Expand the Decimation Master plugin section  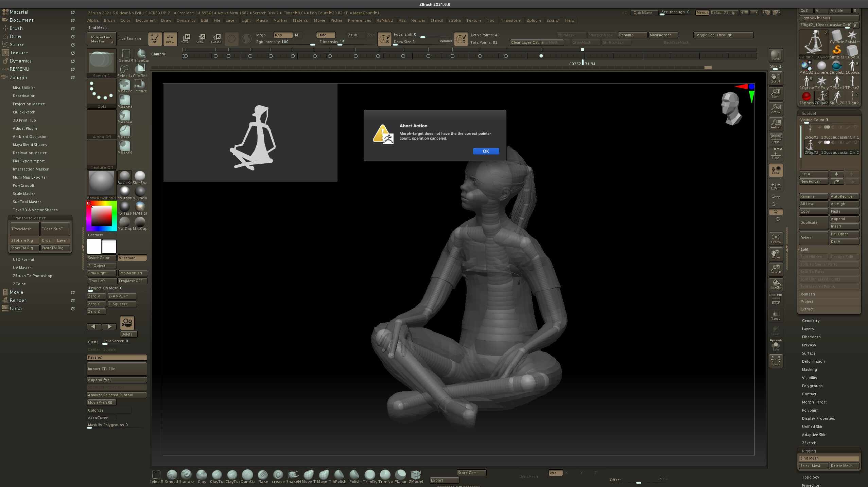tap(30, 153)
